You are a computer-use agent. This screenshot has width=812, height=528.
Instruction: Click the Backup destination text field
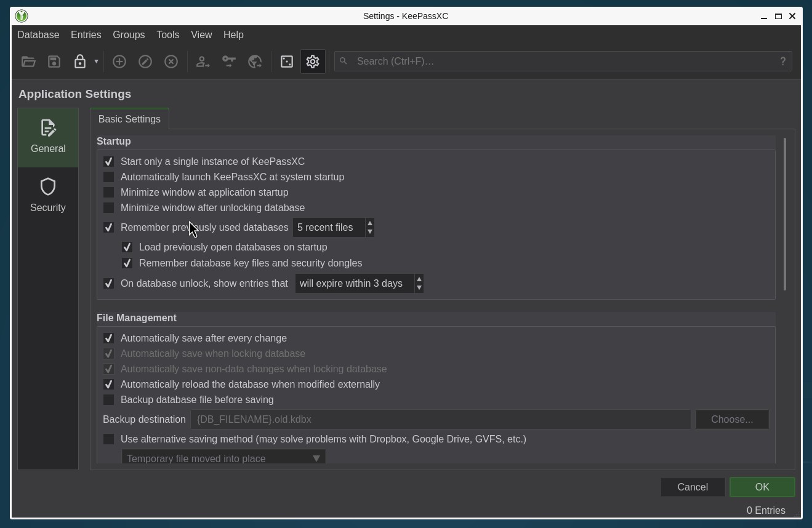pos(440,419)
